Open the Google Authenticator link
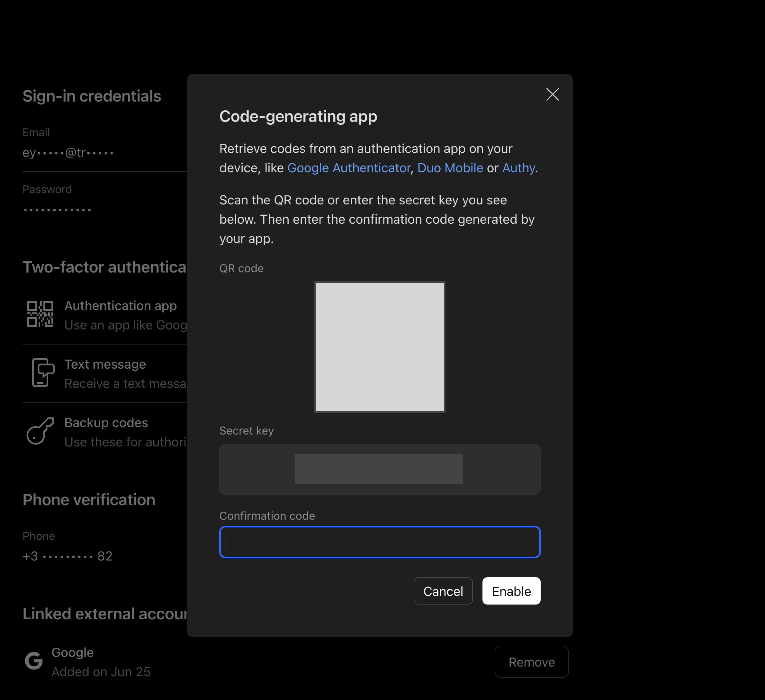Image resolution: width=765 pixels, height=700 pixels. (349, 168)
